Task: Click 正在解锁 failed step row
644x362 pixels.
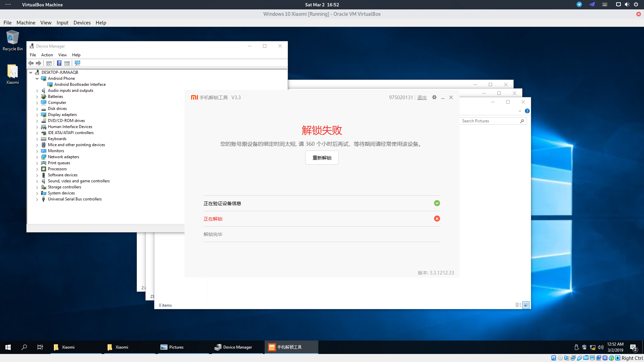Action: click(322, 219)
